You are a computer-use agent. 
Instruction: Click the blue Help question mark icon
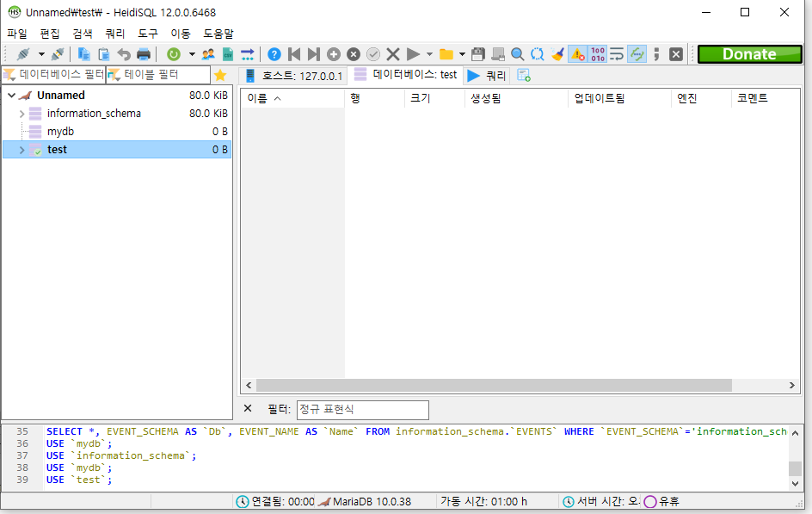274,54
